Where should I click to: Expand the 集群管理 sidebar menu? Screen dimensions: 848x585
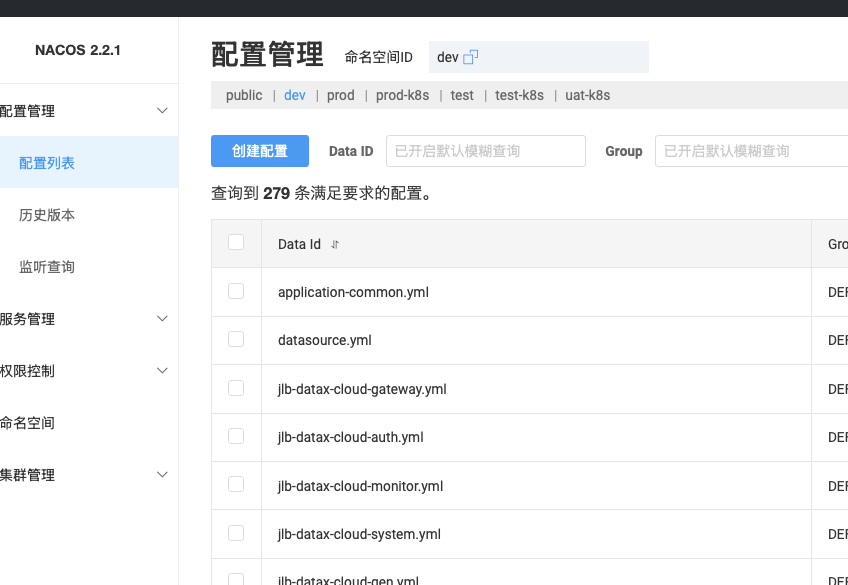tap(162, 475)
